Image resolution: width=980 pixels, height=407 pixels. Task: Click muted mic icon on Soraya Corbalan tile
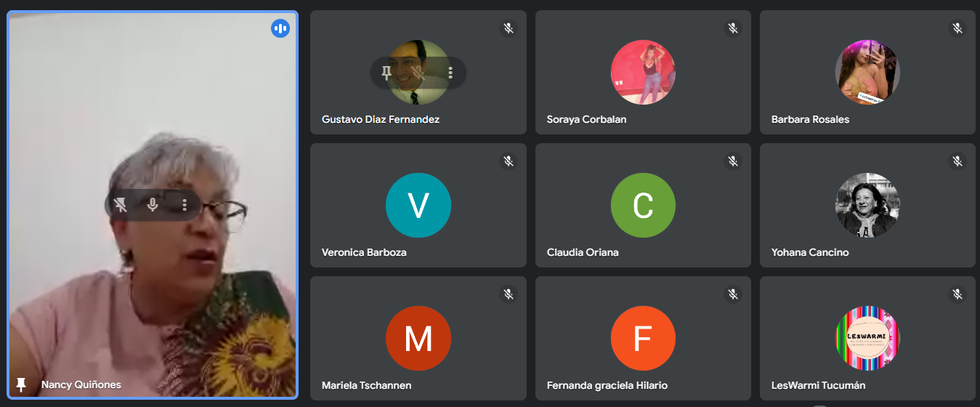[733, 28]
